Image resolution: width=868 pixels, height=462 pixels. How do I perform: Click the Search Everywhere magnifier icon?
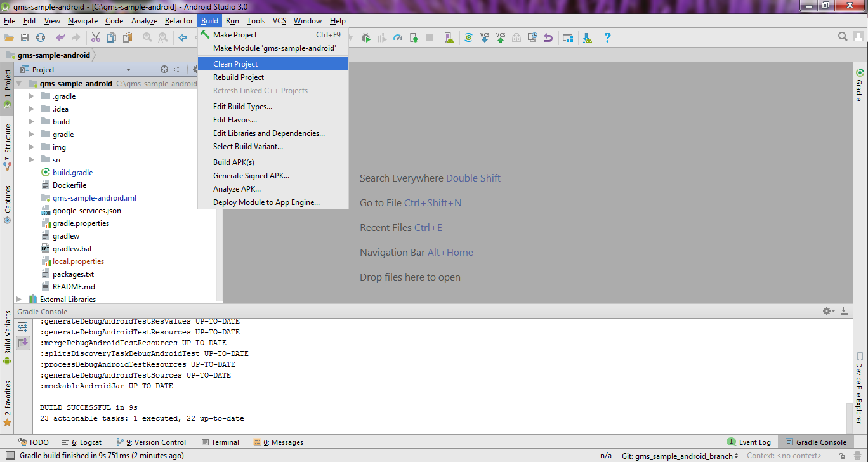pyautogui.click(x=843, y=37)
